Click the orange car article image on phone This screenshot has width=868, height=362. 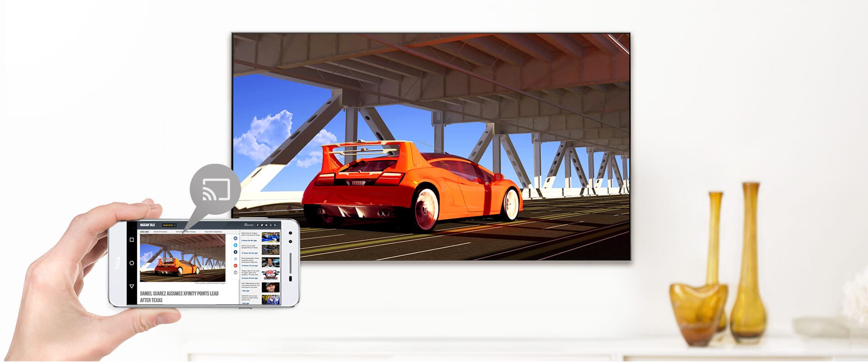pos(183,257)
